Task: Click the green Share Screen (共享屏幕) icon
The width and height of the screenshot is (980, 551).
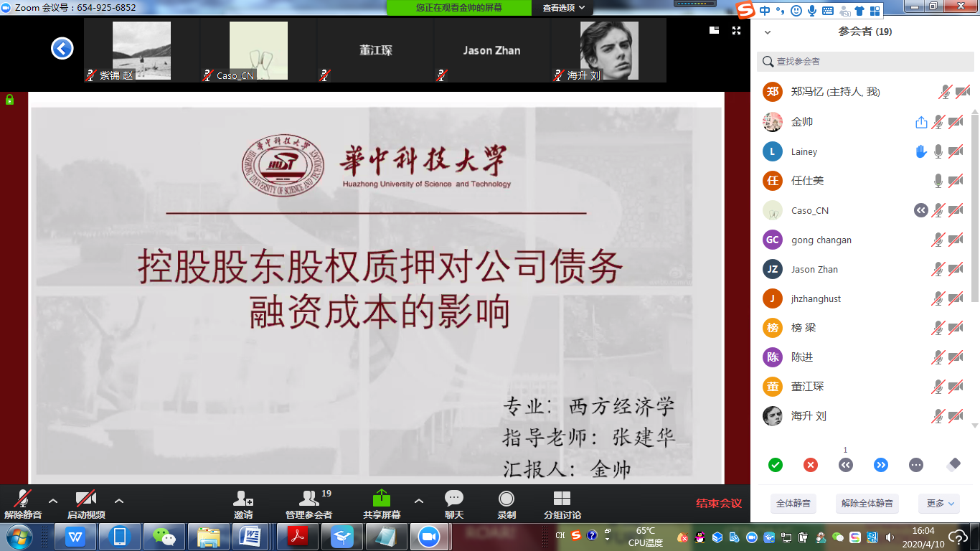Action: (x=382, y=499)
